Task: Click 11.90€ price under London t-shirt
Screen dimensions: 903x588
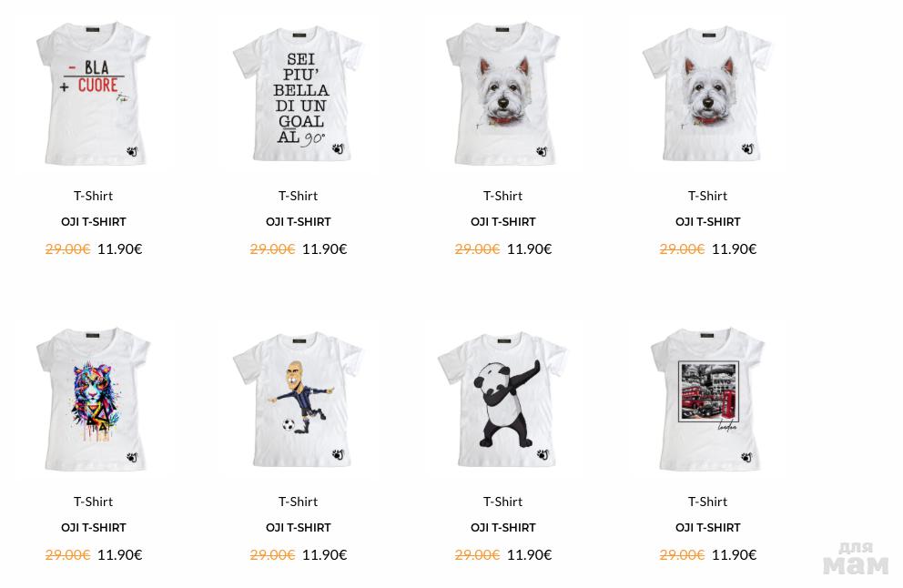Action: tap(734, 554)
